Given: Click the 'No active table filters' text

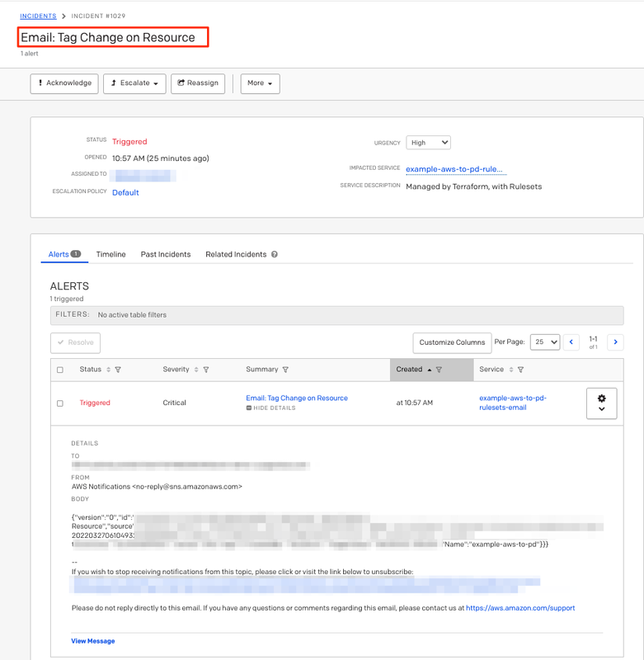Looking at the screenshot, I should point(132,315).
